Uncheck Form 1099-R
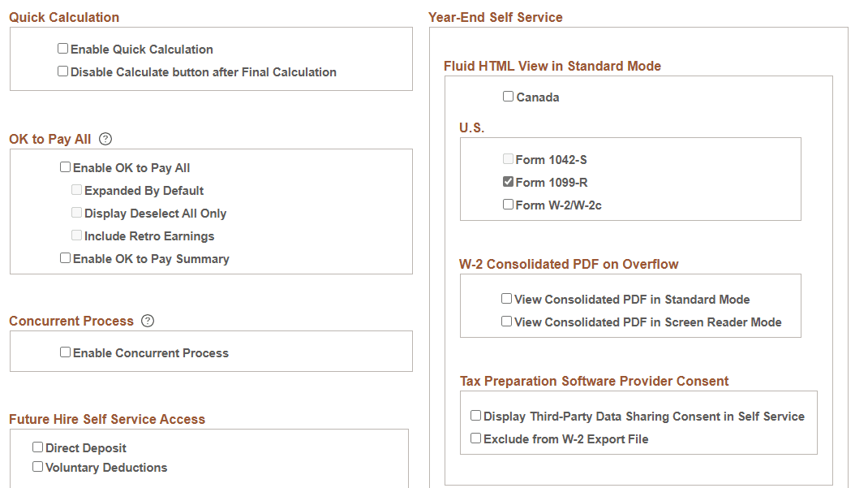 click(508, 181)
